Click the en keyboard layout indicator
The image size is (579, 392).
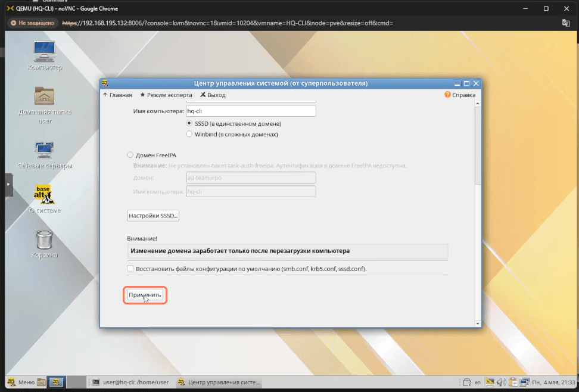point(478,382)
